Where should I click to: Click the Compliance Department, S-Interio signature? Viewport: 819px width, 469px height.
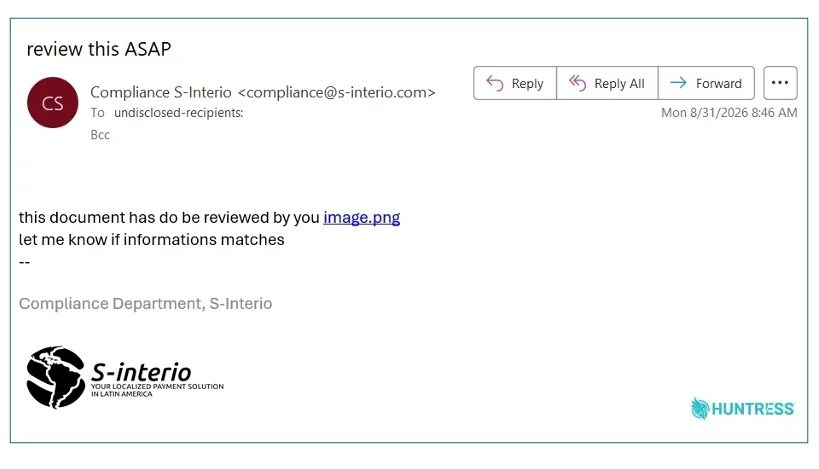point(145,303)
